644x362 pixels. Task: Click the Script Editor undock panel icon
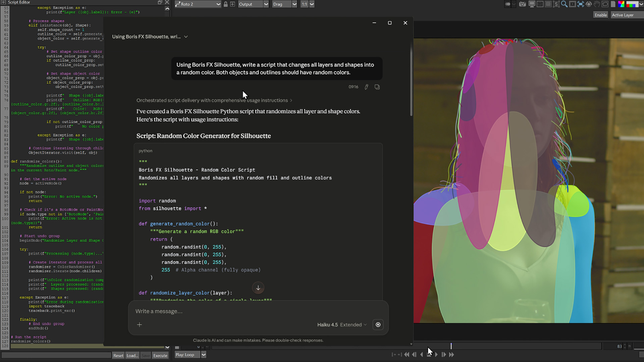(x=160, y=2)
